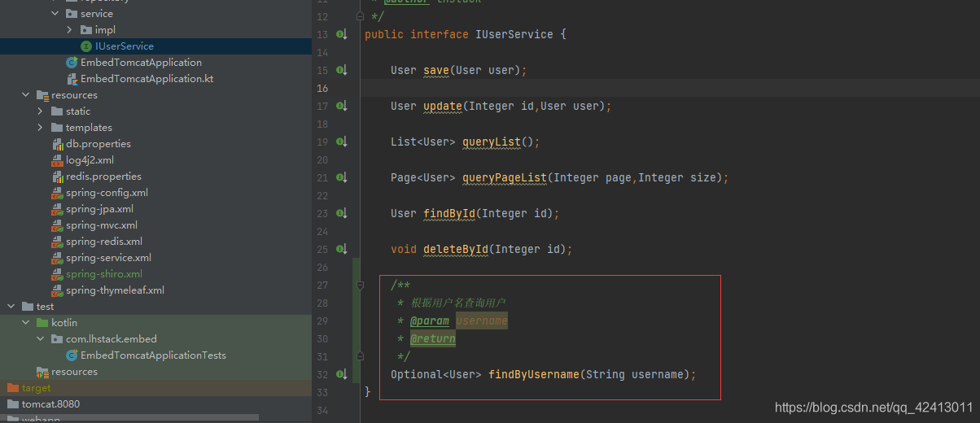Collapse the test folder node
Image resolution: width=980 pixels, height=423 pixels.
click(x=11, y=307)
